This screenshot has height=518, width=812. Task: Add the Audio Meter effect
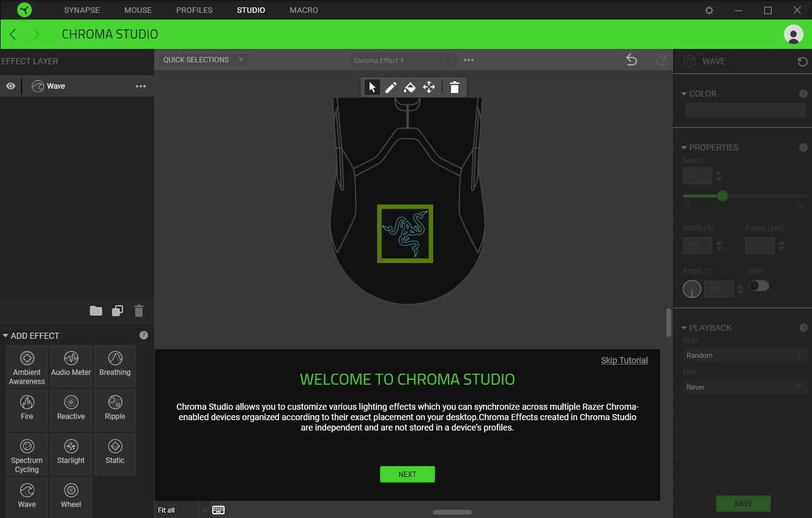point(71,366)
